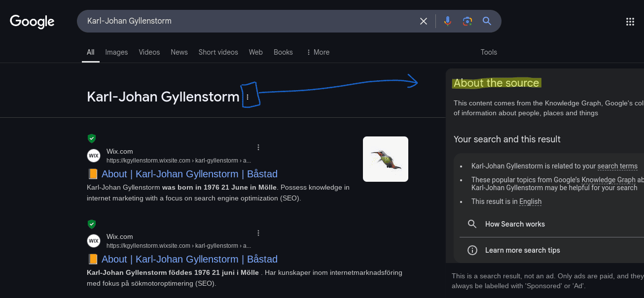Switch to the News tab
The width and height of the screenshot is (644, 298).
(179, 52)
